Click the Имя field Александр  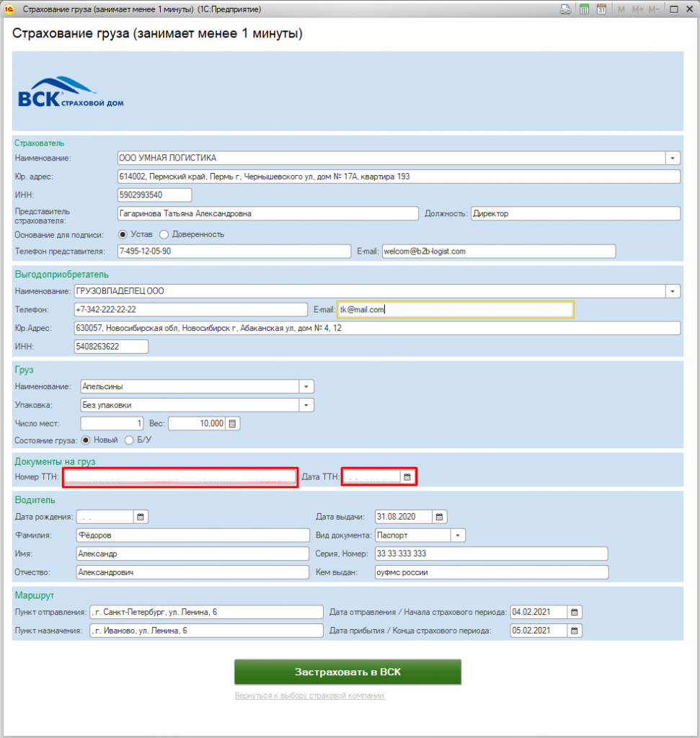click(x=192, y=554)
